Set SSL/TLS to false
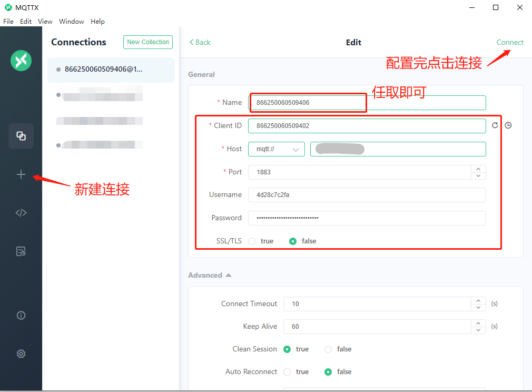The image size is (532, 392). pyautogui.click(x=293, y=241)
